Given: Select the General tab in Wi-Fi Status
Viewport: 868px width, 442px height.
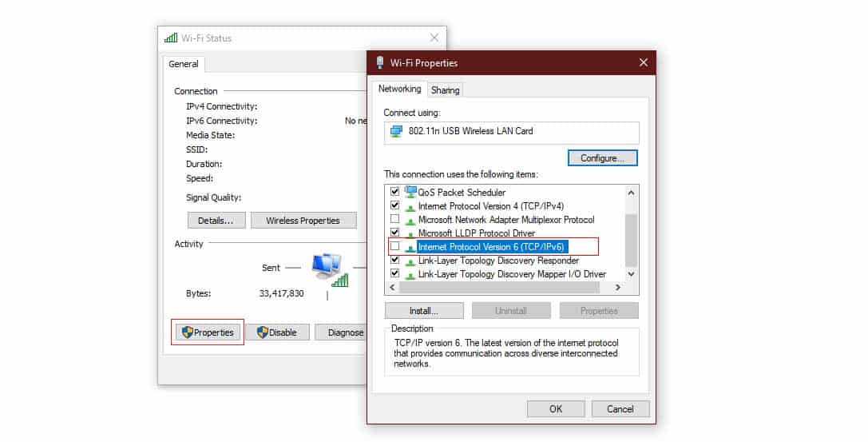Looking at the screenshot, I should coord(183,64).
